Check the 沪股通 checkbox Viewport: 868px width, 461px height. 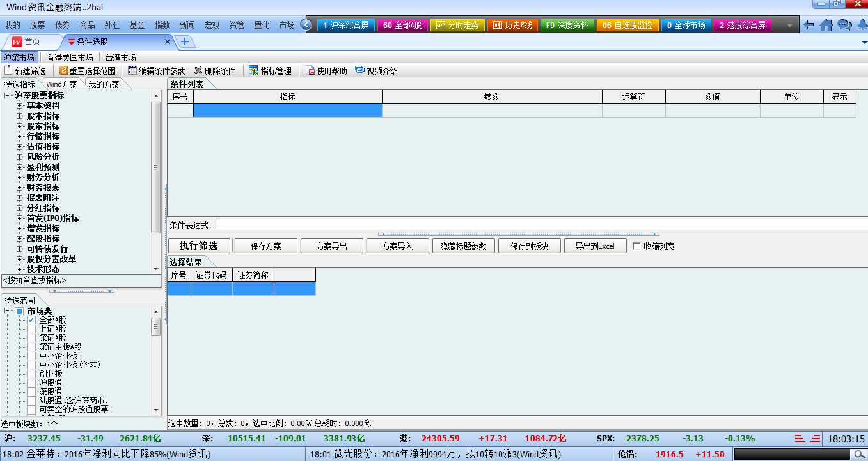(31, 382)
